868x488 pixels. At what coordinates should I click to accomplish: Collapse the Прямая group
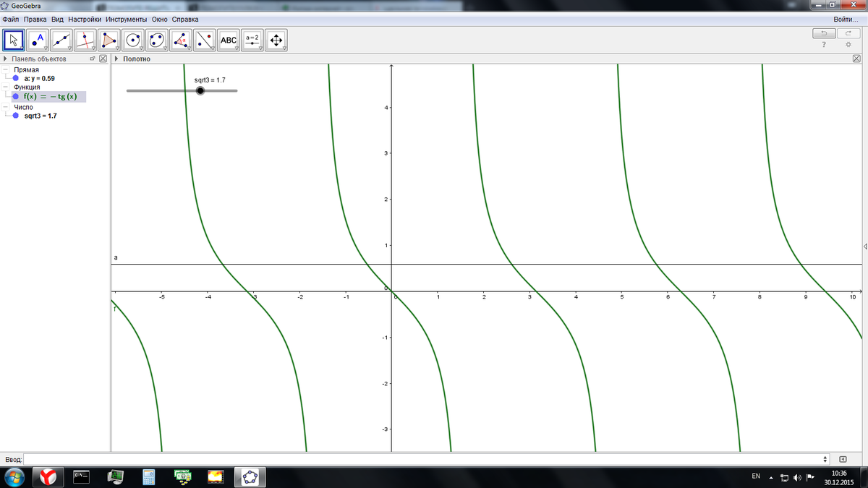pyautogui.click(x=6, y=69)
